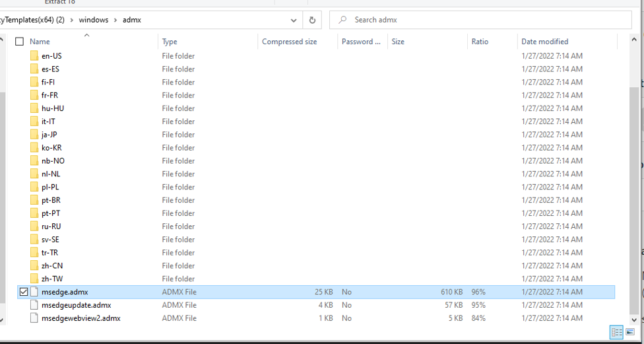Sort by Type column header
This screenshot has height=344, width=644.
pos(170,42)
